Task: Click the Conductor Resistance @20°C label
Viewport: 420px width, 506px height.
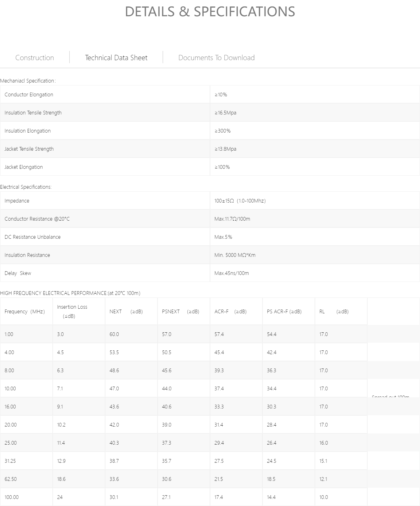Action: (x=37, y=219)
